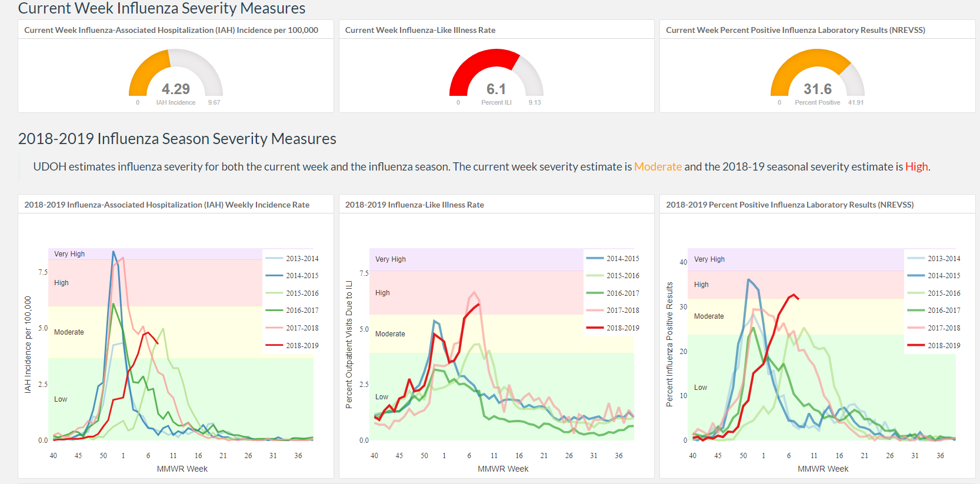The height and width of the screenshot is (484, 980).
Task: Click 'IAH Incidence per 100,000' axis title
Action: click(28, 345)
